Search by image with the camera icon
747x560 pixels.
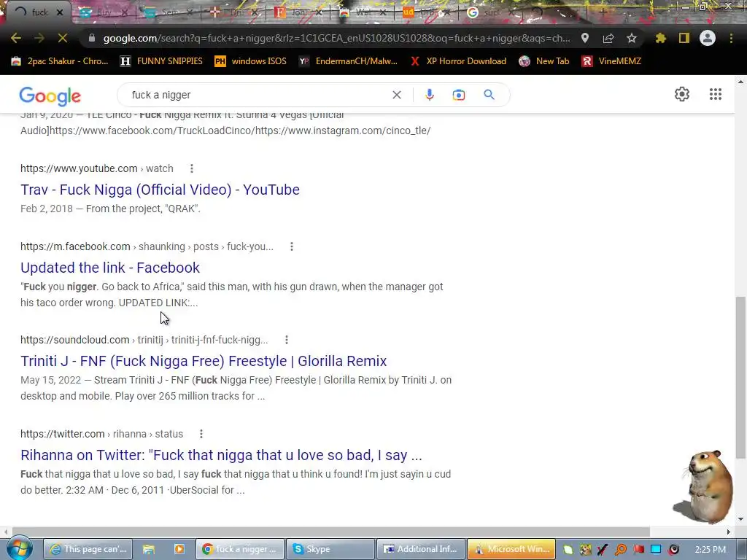click(x=459, y=95)
